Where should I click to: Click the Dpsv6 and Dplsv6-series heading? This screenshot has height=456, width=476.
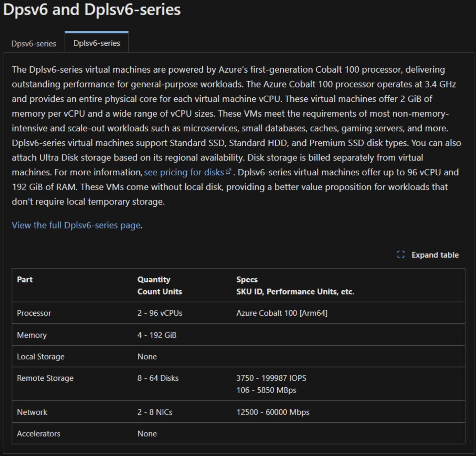[x=92, y=9]
